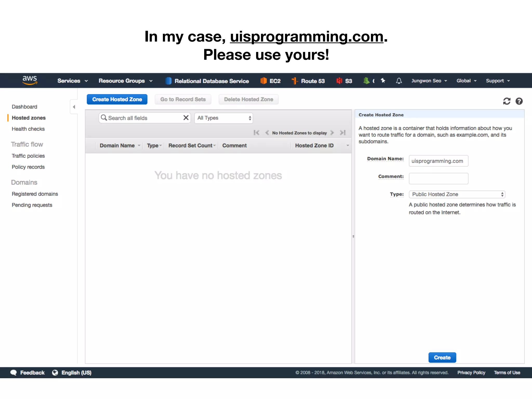Open the All Types filter dropdown

coord(224,118)
